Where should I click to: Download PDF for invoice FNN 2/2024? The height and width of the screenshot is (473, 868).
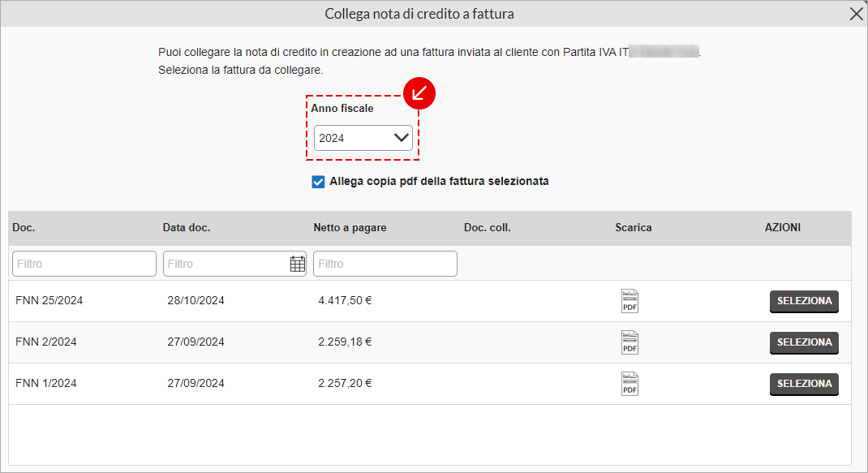(630, 342)
